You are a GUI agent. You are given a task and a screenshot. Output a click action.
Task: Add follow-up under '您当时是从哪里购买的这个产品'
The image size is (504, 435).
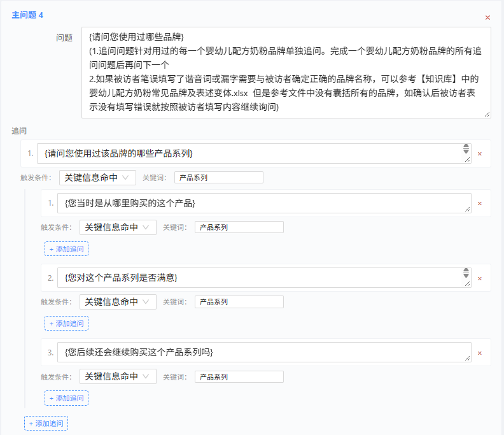(x=67, y=249)
